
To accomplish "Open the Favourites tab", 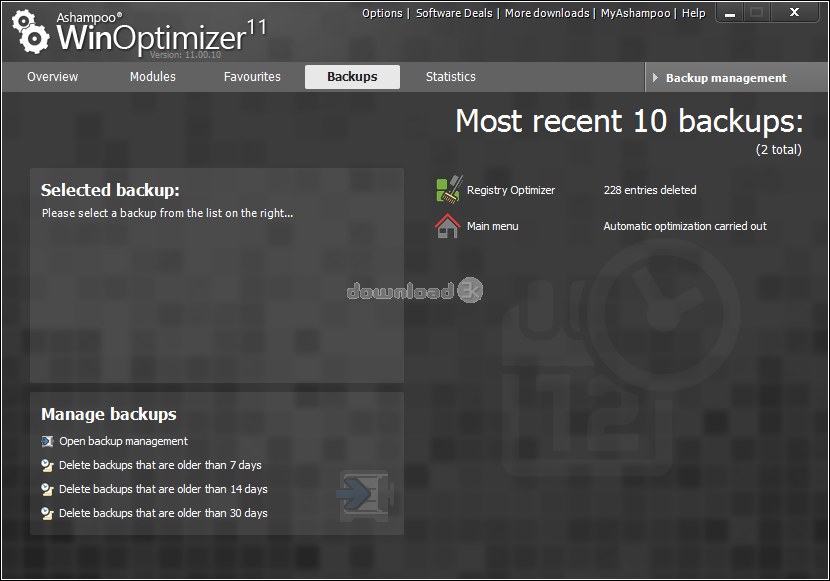I will (252, 77).
